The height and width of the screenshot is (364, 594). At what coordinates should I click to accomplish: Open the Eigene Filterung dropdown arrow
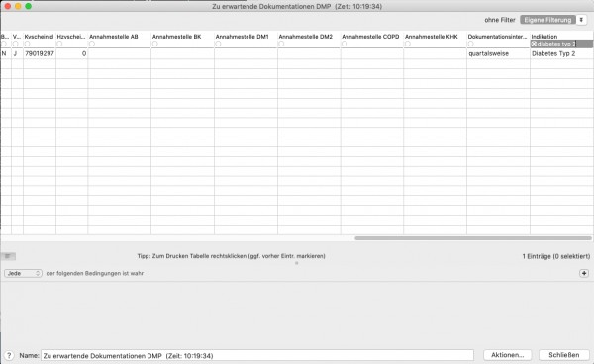[581, 20]
